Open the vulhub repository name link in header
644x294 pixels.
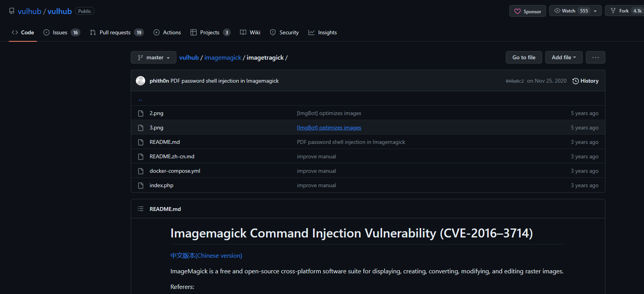click(60, 11)
